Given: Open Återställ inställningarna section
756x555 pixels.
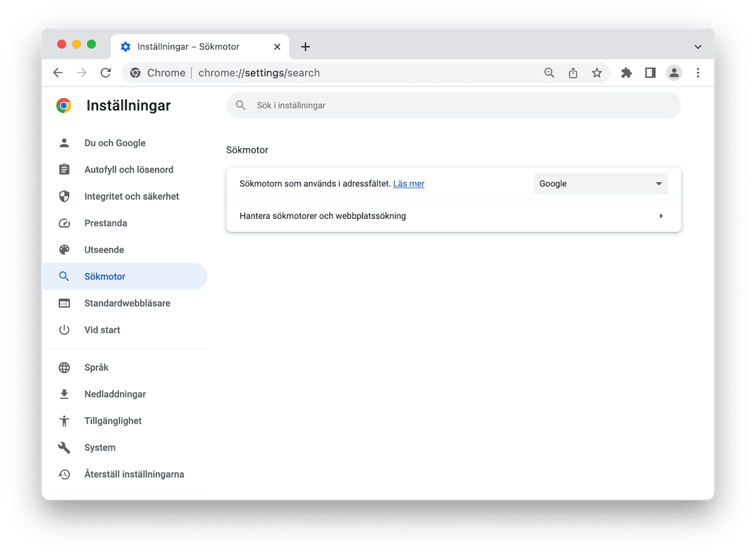Looking at the screenshot, I should click(x=124, y=474).
